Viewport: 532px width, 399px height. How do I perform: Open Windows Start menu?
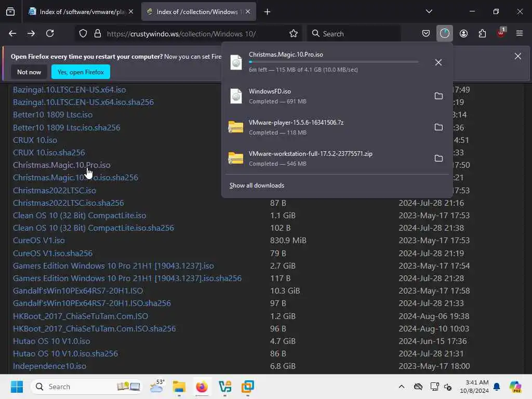17,387
